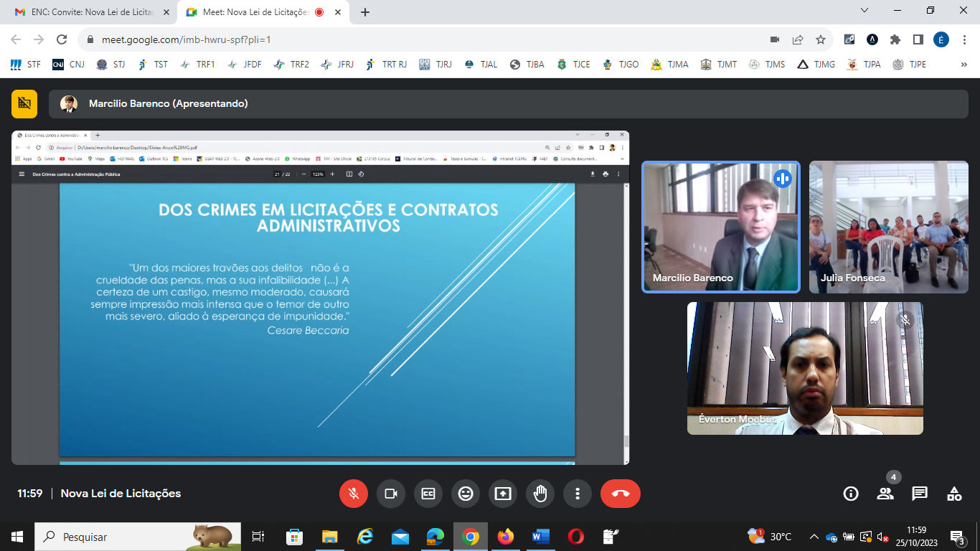Toggle the camera off in Meet
The height and width of the screenshot is (551, 980).
pos(391,494)
